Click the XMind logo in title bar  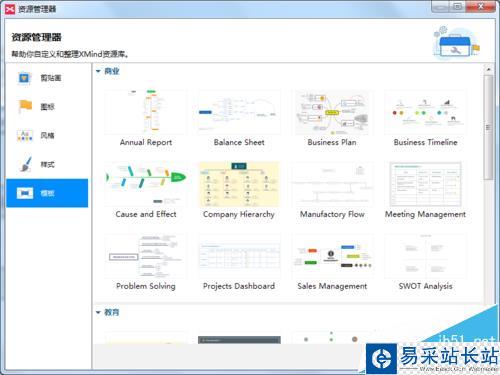10,9
